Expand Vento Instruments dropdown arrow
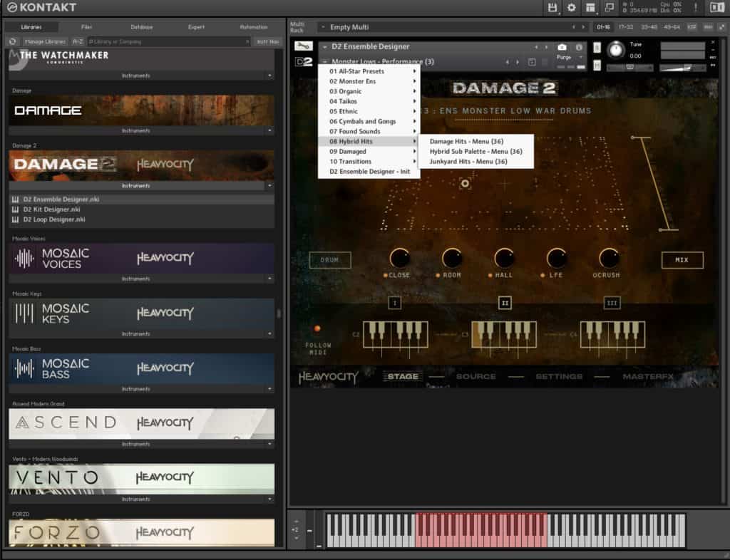This screenshot has height=560, width=730. [269, 499]
